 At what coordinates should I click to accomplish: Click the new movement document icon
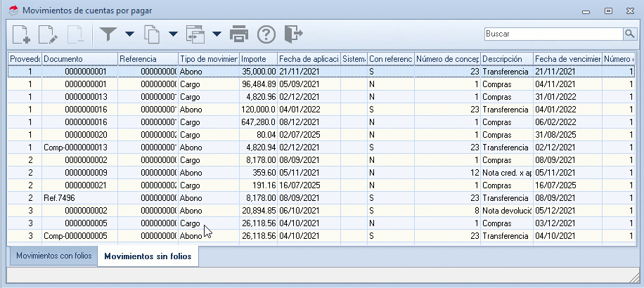pos(21,34)
